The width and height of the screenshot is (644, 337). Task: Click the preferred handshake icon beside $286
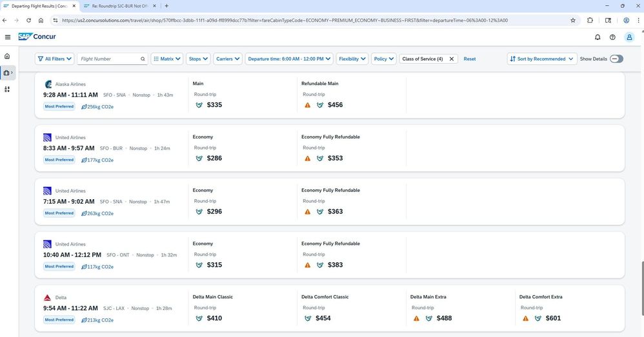(x=199, y=159)
